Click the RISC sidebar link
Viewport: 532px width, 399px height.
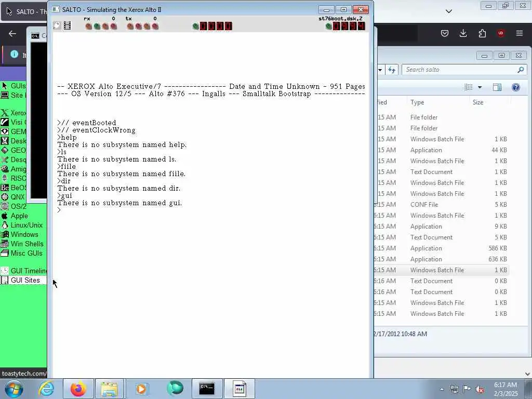click(18, 178)
